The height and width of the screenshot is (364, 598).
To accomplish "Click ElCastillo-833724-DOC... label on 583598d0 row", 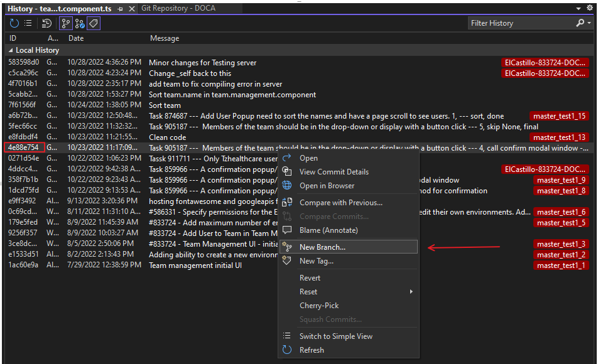I will (545, 63).
